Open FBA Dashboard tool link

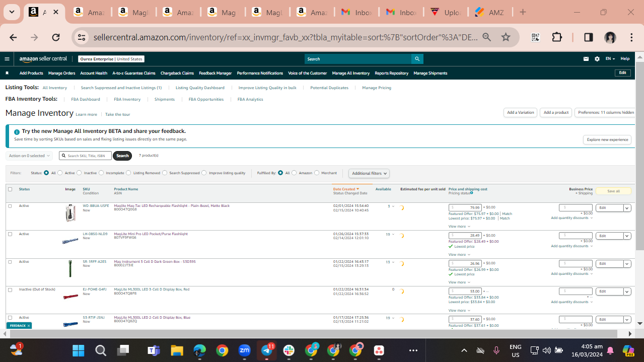tap(86, 99)
